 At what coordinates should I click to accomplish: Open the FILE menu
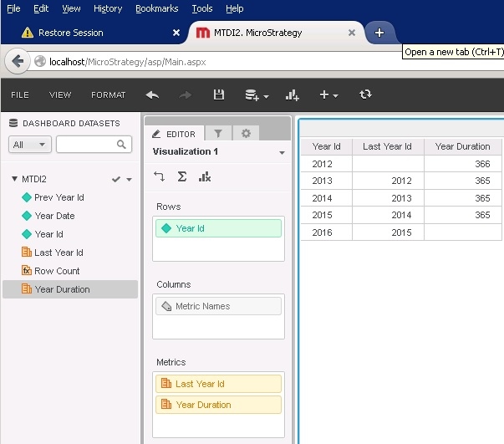[x=20, y=95]
